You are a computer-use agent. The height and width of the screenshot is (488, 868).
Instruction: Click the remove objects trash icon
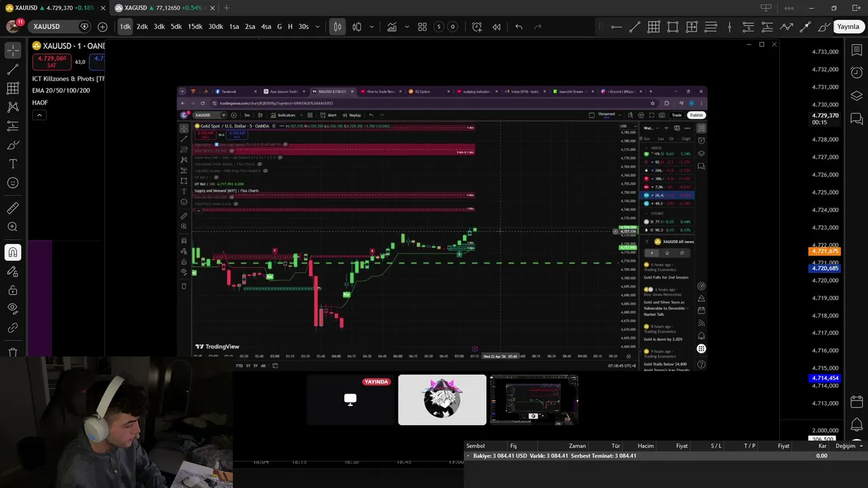(13, 352)
